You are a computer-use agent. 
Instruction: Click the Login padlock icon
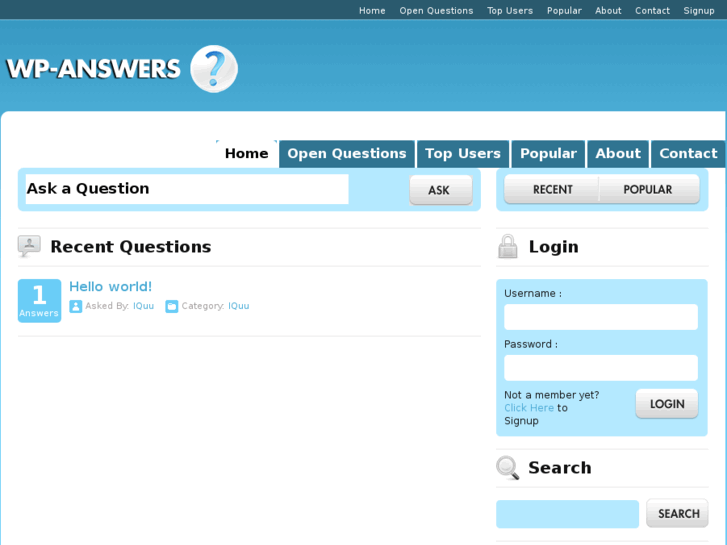coord(508,246)
